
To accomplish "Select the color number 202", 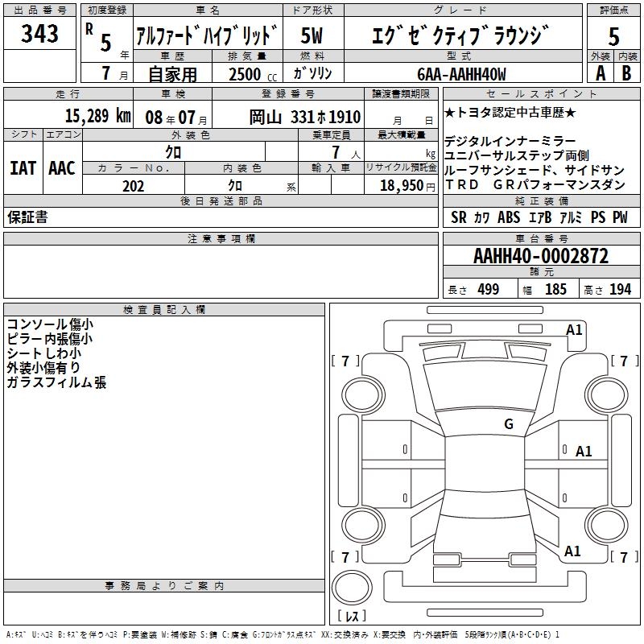I will (x=133, y=186).
